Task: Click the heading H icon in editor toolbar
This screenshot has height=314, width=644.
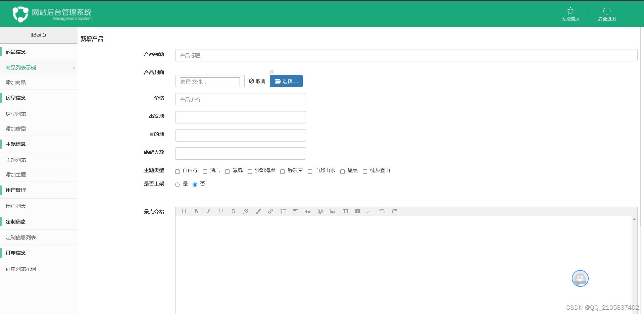Action: [x=184, y=211]
